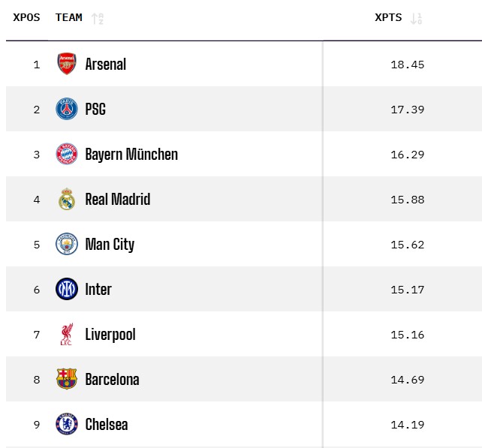This screenshot has width=482, height=448.
Task: Click the Real Madrid club crest
Action: click(x=67, y=199)
